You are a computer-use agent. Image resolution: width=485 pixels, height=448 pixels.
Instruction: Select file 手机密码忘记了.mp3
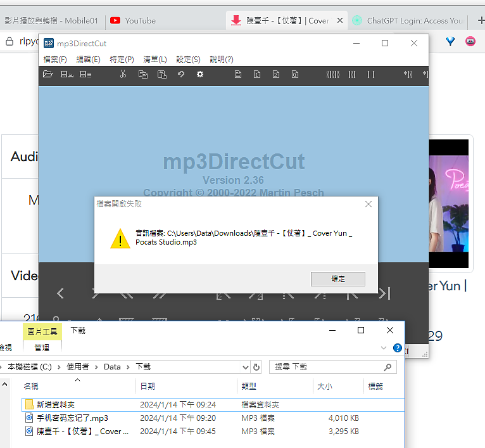[213, 418]
